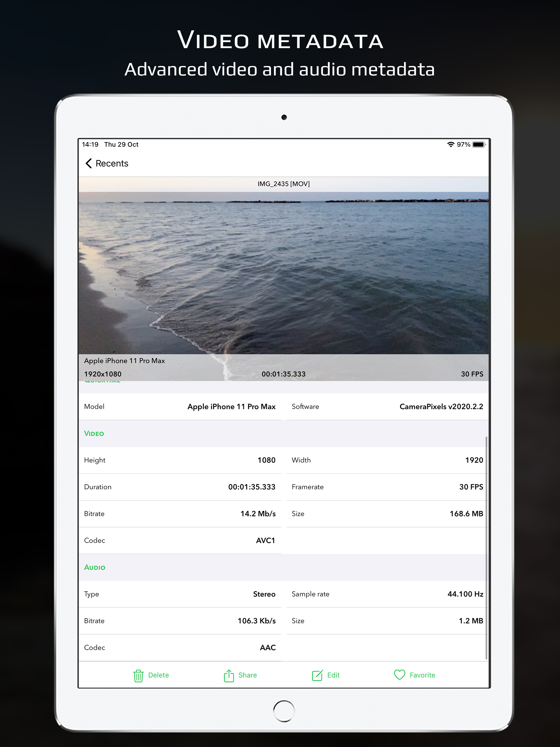Click the Delete label text
The height and width of the screenshot is (747, 560).
pos(158,675)
